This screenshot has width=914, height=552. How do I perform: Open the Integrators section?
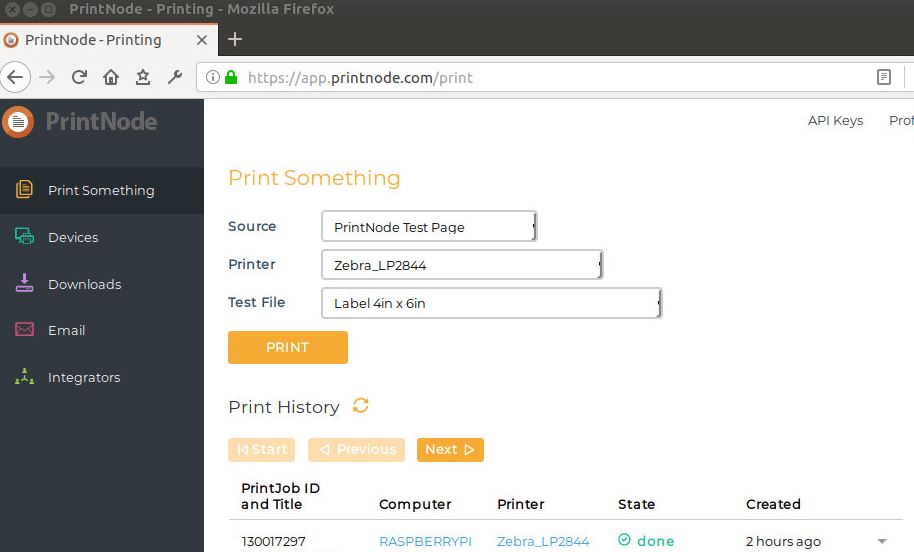pos(84,378)
